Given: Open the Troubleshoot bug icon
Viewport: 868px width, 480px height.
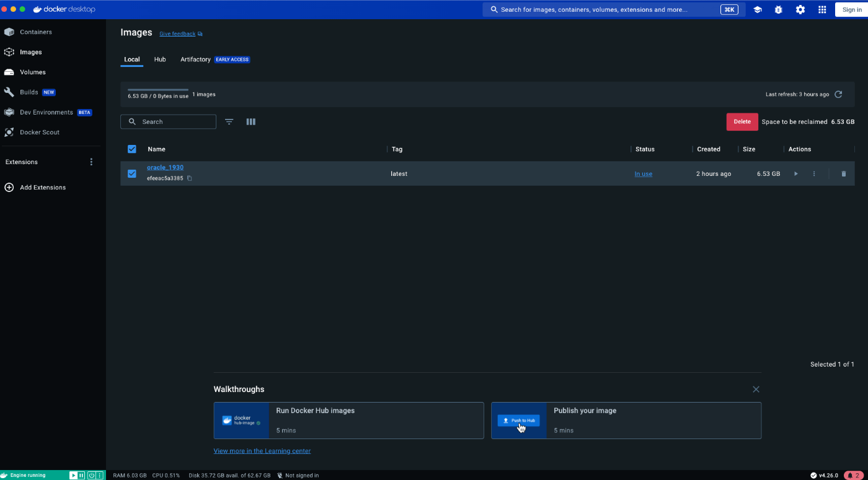Looking at the screenshot, I should coord(779,10).
